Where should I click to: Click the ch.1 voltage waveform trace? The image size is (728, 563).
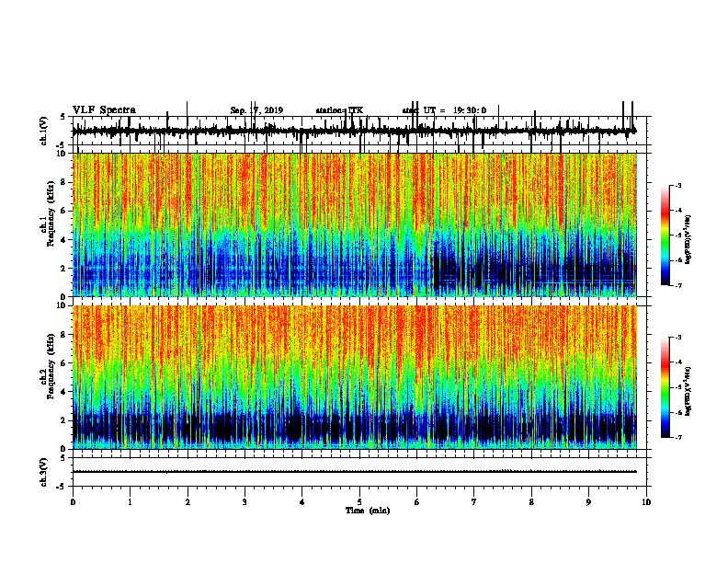click(x=355, y=131)
